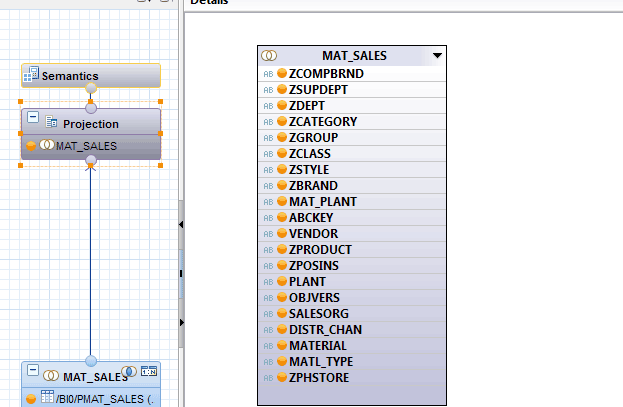Click orange dot beside /BI0/PMAT_SALES
Screen dimensions: 623x407
click(x=31, y=399)
